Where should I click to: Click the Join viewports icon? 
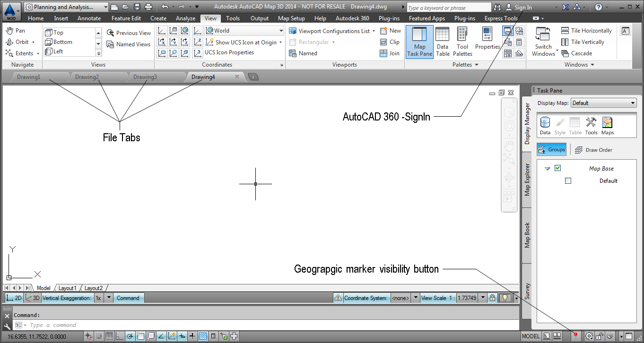pos(390,53)
